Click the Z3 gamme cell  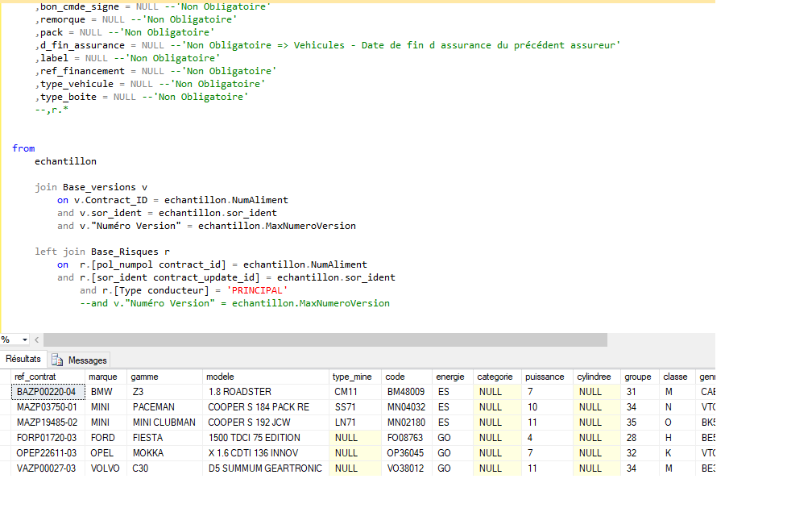point(164,392)
